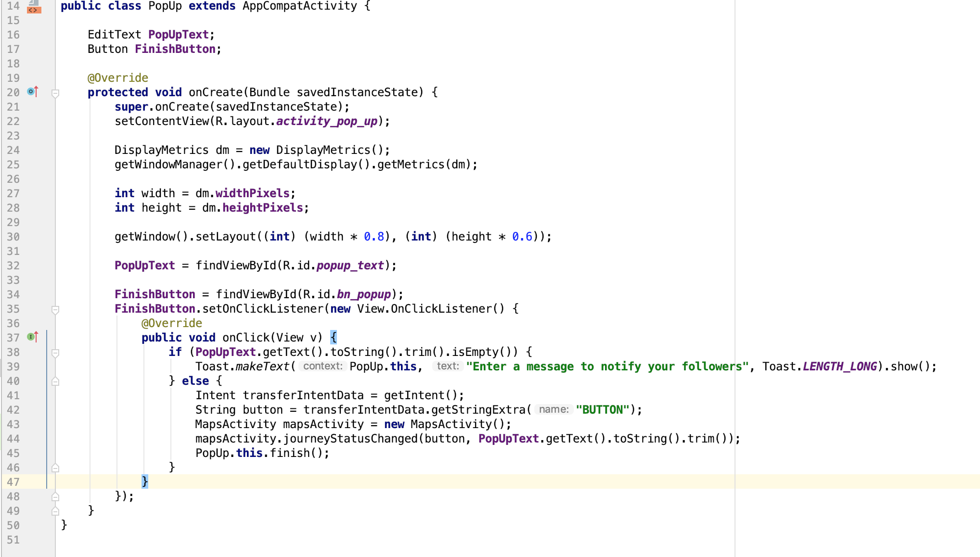This screenshot has height=557, width=980.
Task: Click the AppCompatActivity class name
Action: pos(299,6)
